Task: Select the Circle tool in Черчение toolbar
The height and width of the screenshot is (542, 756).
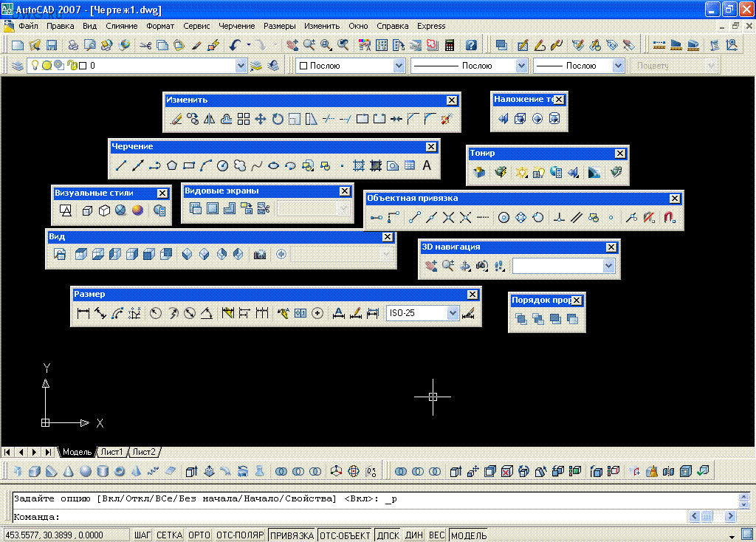Action: click(x=222, y=166)
